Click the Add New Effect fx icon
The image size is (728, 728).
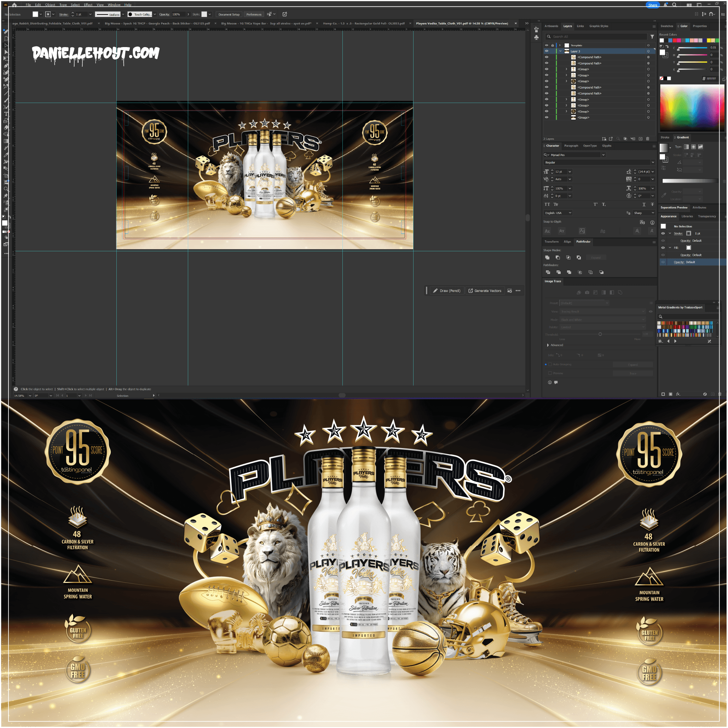[x=678, y=394]
